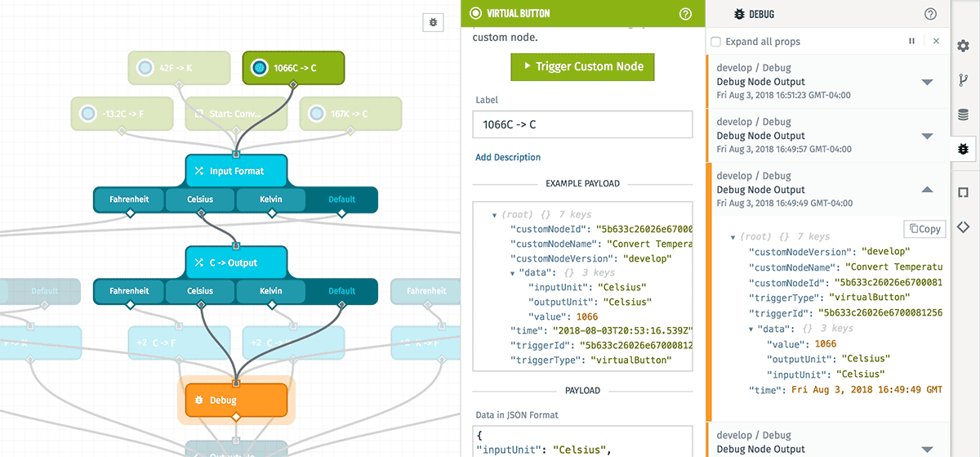Screen dimensions: 980x457
Task: Open the settings gear tab in sidebar
Action: (964, 45)
